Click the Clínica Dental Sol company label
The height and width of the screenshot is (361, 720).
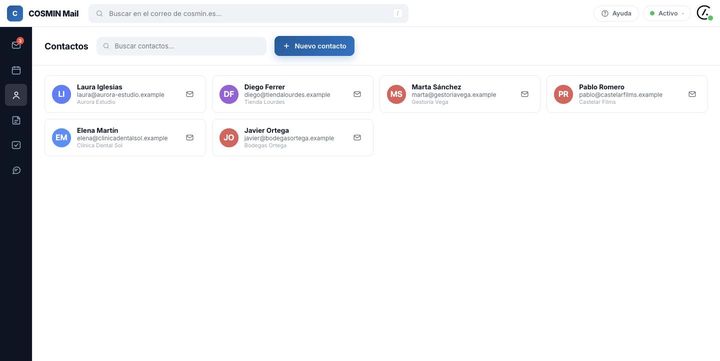(x=100, y=146)
